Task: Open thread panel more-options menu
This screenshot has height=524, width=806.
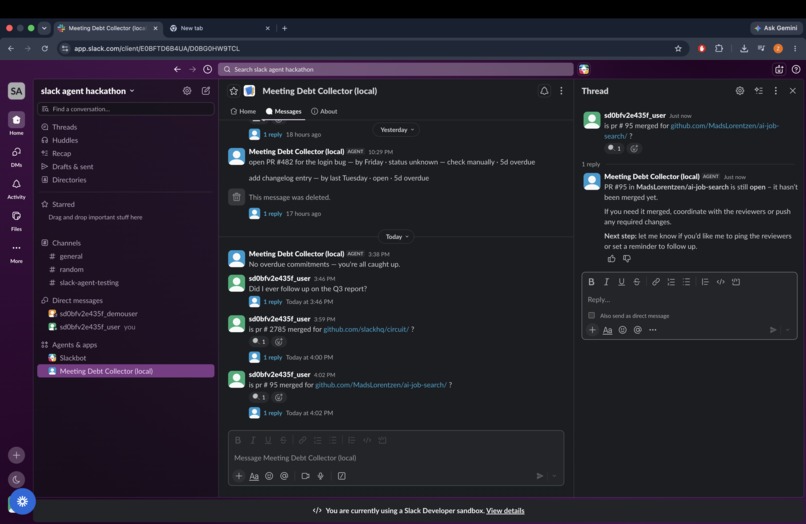Action: click(x=776, y=91)
